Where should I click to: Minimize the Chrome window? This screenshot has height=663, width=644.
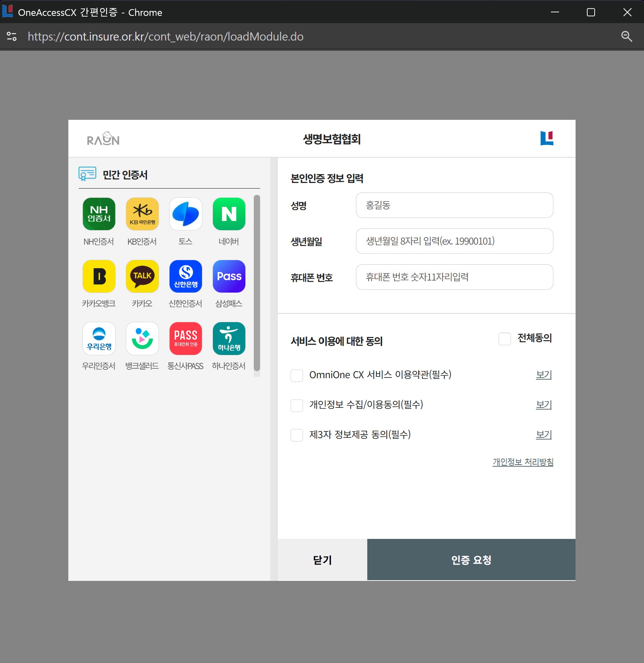pyautogui.click(x=555, y=12)
